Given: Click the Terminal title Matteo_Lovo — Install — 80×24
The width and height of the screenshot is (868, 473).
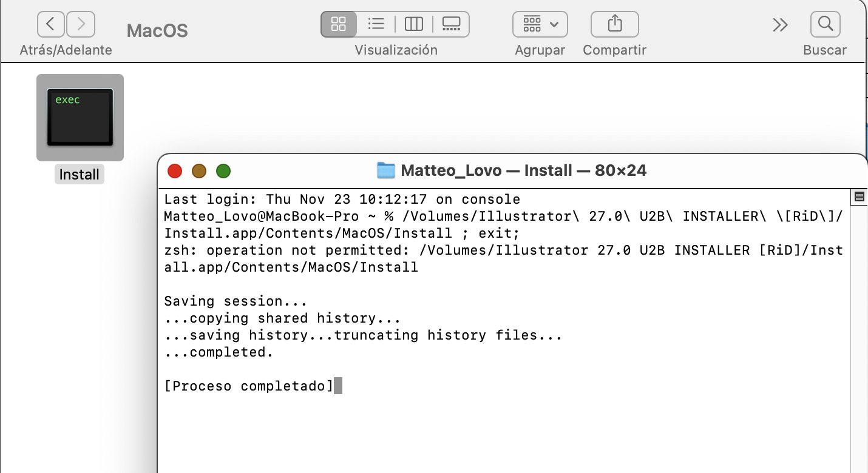Looking at the screenshot, I should click(x=524, y=170).
